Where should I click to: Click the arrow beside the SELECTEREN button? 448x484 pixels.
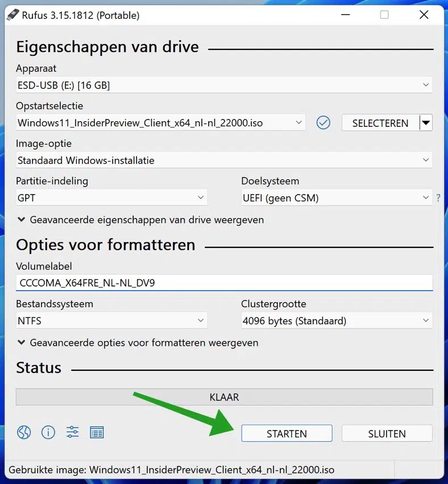[426, 123]
